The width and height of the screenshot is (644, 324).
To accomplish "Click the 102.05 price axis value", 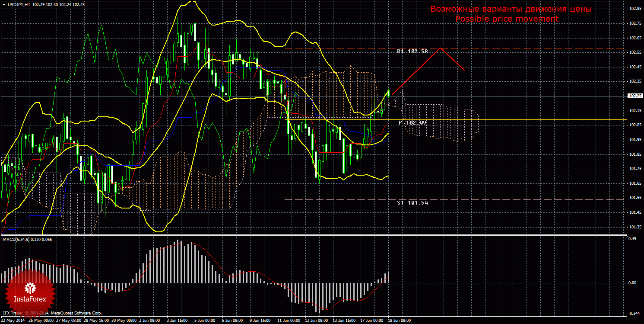I will click(634, 125).
